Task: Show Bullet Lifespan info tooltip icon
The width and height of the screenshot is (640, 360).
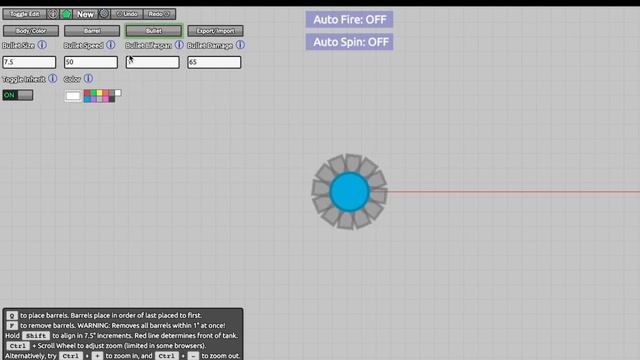Action: pos(179,45)
